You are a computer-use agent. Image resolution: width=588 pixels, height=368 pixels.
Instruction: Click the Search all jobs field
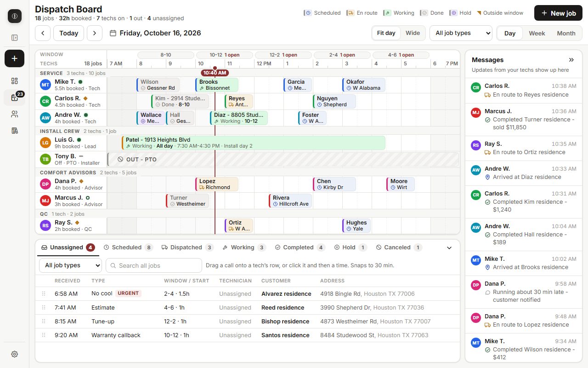[154, 265]
